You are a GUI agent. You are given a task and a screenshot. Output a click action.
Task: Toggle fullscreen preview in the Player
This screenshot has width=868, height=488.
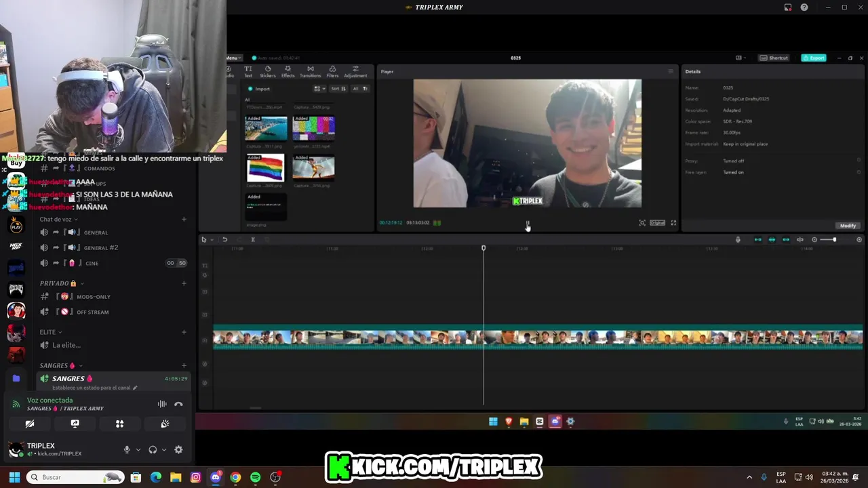pos(673,222)
